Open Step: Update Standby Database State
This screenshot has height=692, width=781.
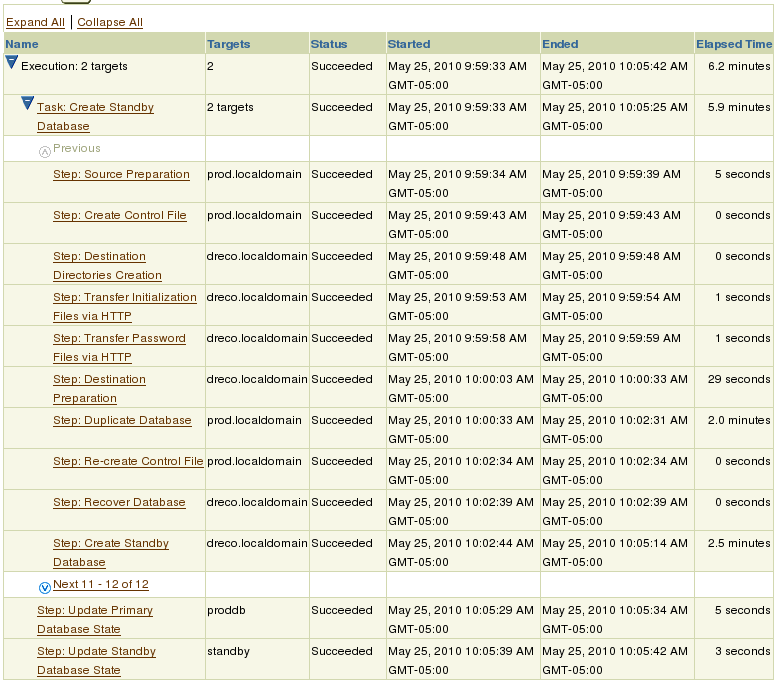(x=97, y=661)
